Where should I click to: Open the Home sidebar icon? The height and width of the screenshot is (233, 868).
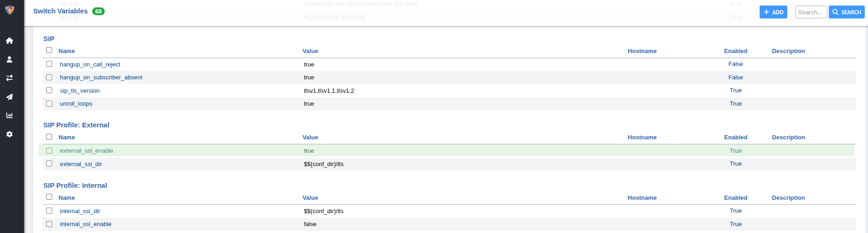tap(9, 41)
